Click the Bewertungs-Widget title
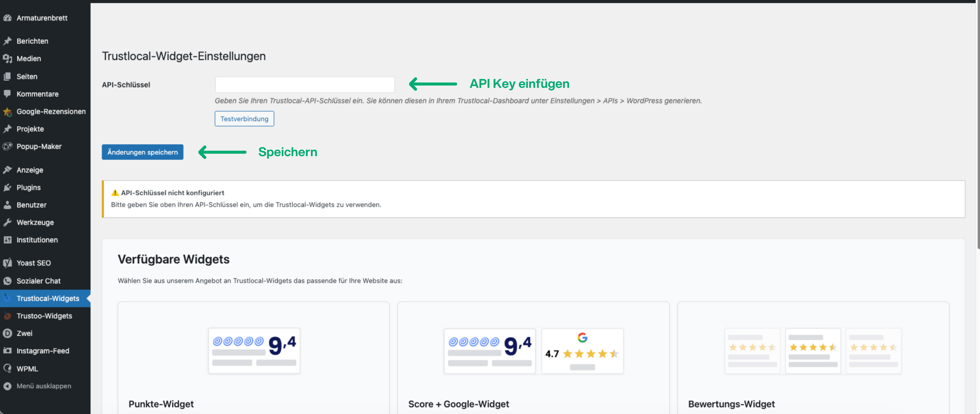Image resolution: width=980 pixels, height=414 pixels. [x=731, y=404]
